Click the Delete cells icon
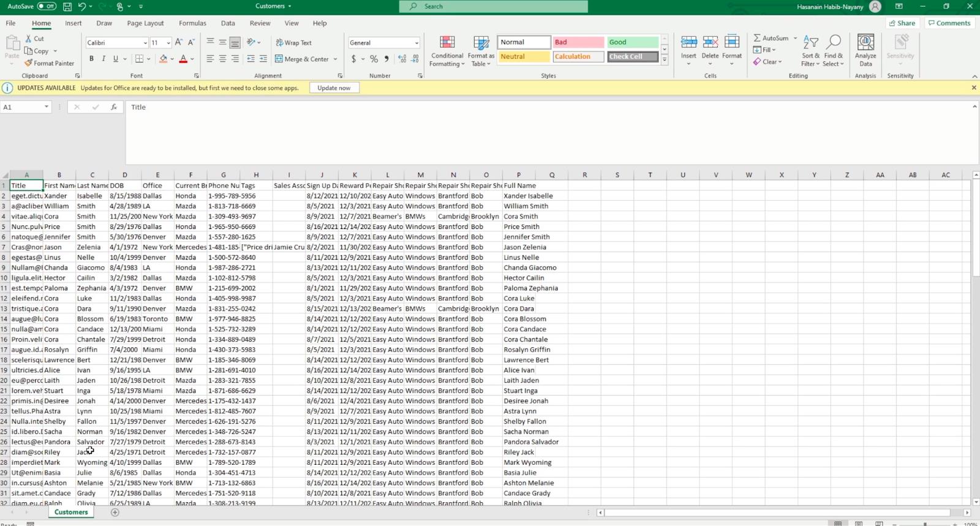This screenshot has width=980, height=526. pyautogui.click(x=710, y=42)
